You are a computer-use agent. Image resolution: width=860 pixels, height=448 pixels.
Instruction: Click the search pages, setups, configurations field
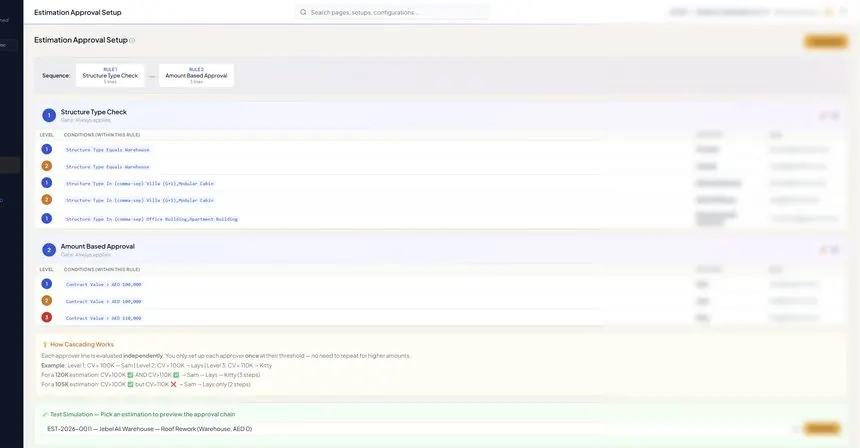392,12
